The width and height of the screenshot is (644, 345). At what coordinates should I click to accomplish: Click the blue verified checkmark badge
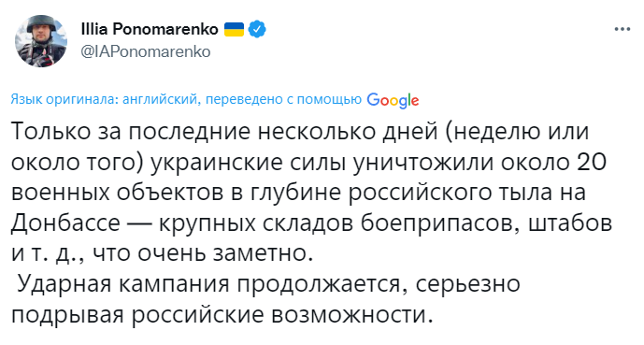point(258,29)
